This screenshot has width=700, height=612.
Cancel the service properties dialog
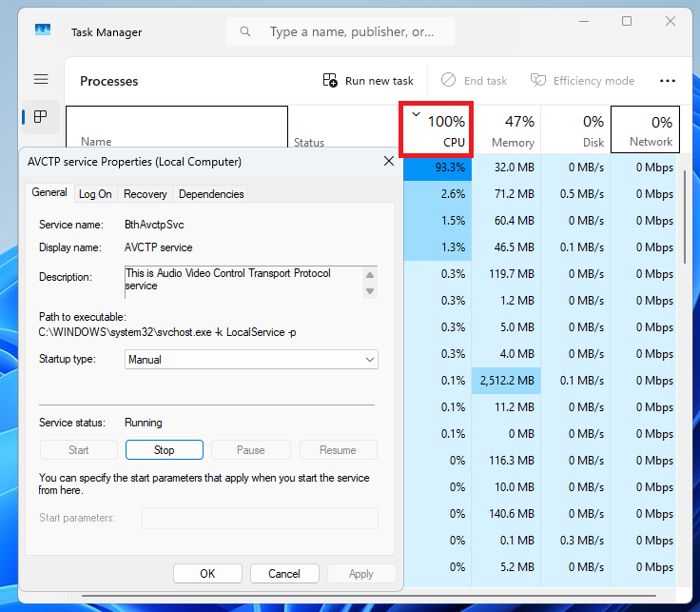pos(284,574)
